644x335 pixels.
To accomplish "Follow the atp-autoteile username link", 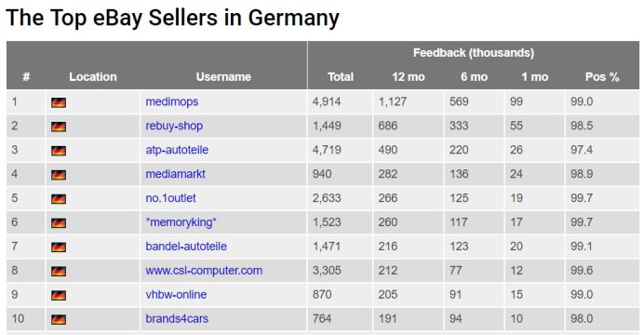I will [177, 150].
